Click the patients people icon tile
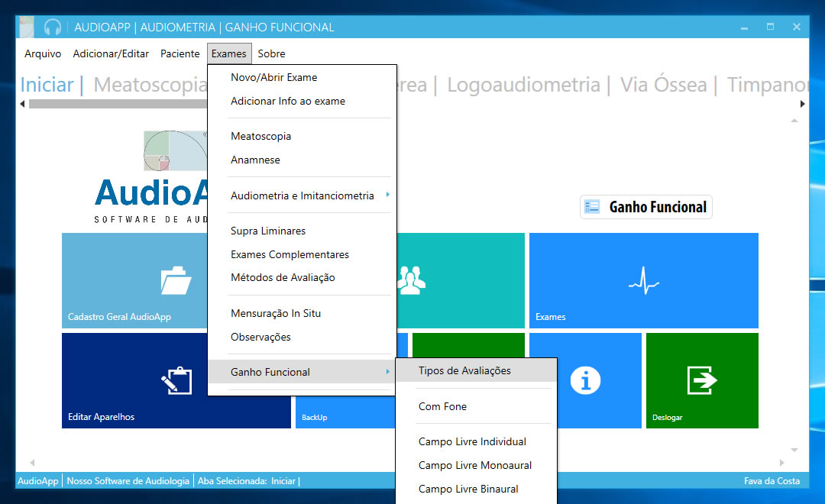This screenshot has height=504, width=825. [x=461, y=280]
